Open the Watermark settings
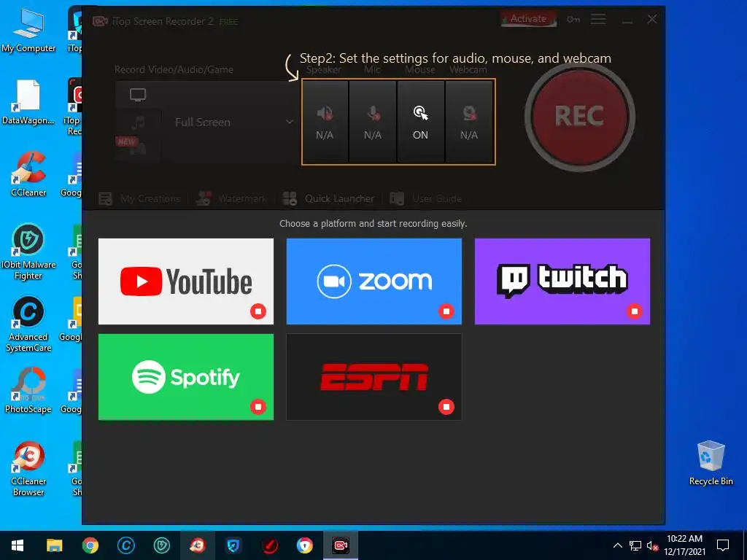This screenshot has width=747, height=560. coord(231,198)
